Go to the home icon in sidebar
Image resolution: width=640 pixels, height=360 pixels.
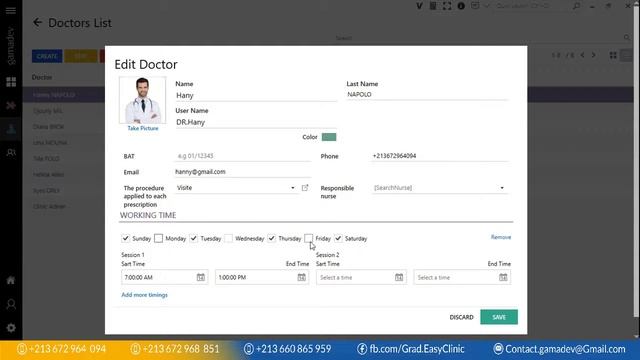pyautogui.click(x=11, y=280)
